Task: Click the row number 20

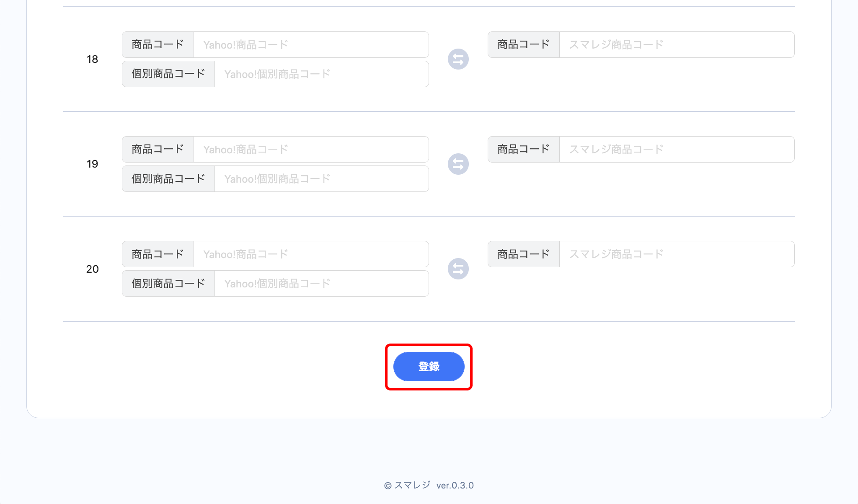Action: tap(93, 269)
